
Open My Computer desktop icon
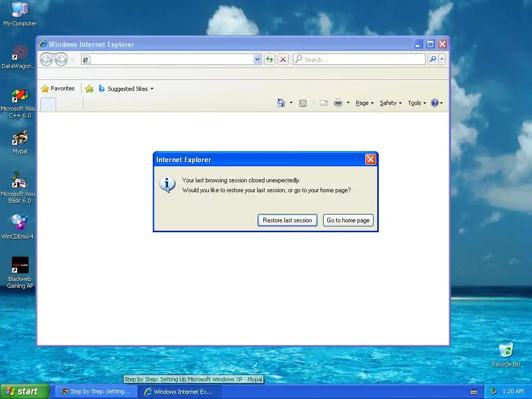pos(20,14)
